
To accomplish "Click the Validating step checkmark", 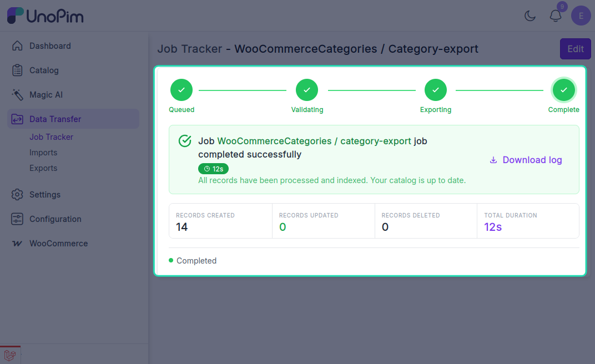I will click(307, 90).
